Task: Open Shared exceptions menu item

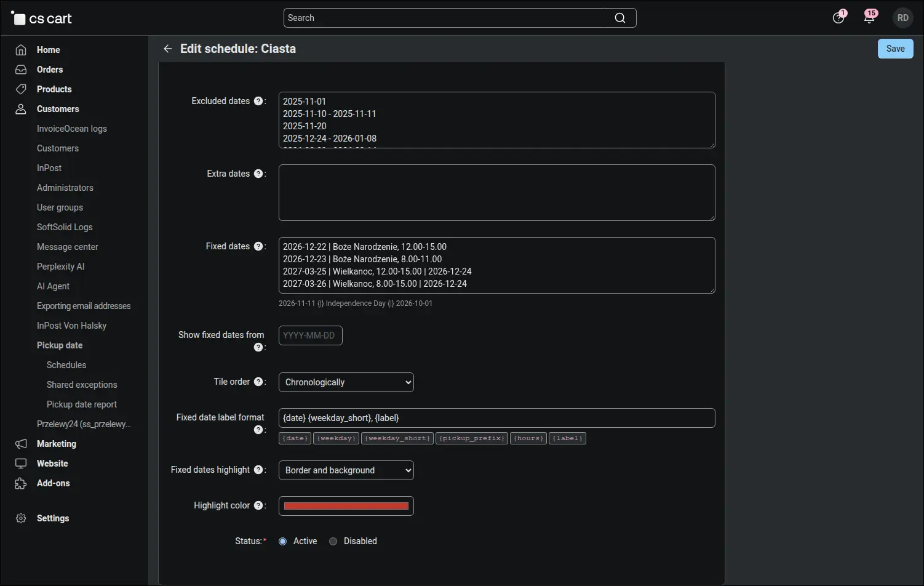Action: [82, 385]
